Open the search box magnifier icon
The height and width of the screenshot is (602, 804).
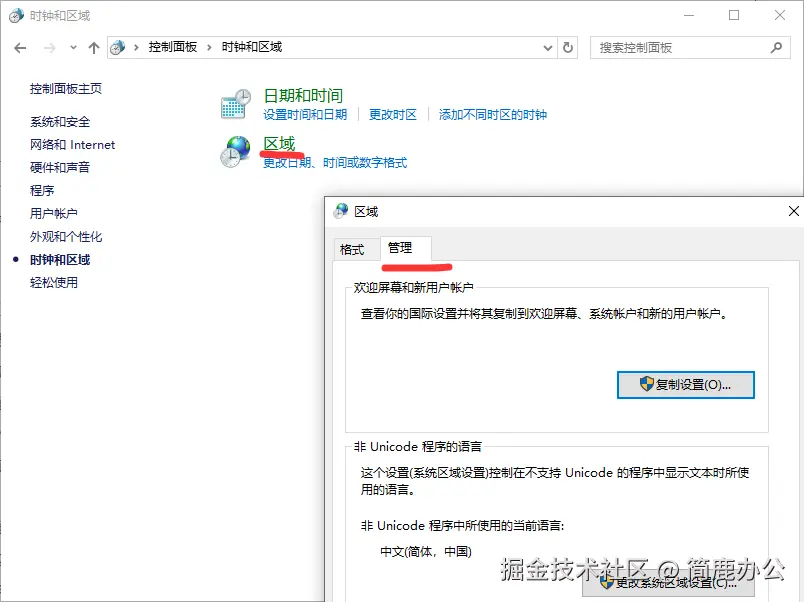[x=775, y=46]
